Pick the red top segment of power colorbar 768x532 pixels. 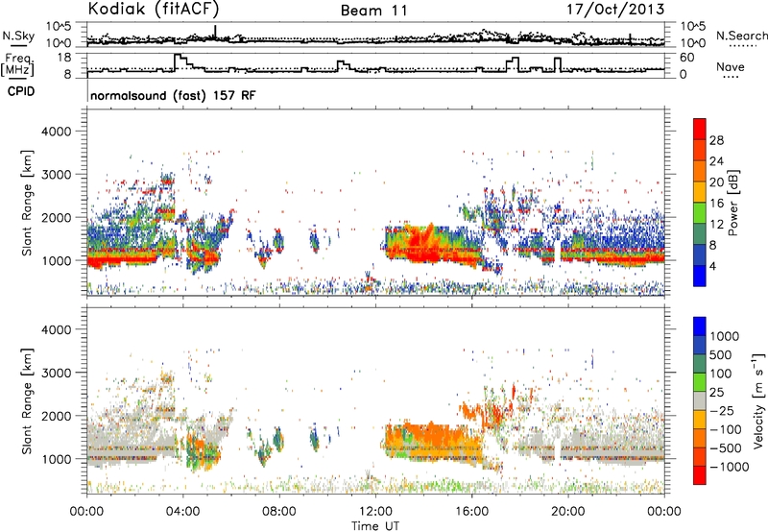(x=700, y=129)
